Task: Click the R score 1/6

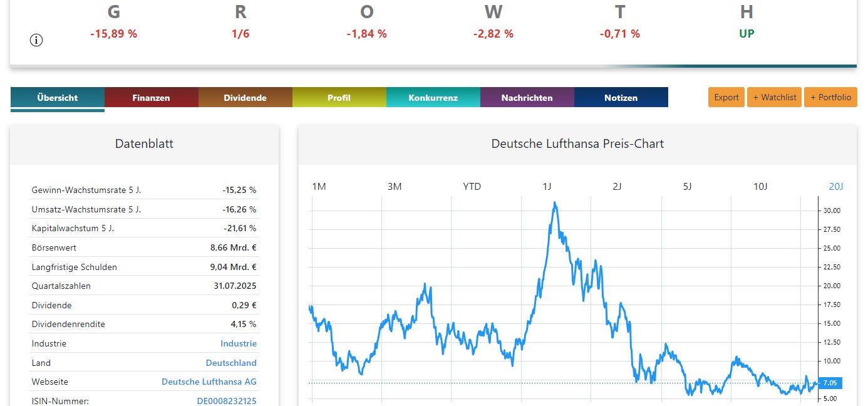Action: point(240,34)
